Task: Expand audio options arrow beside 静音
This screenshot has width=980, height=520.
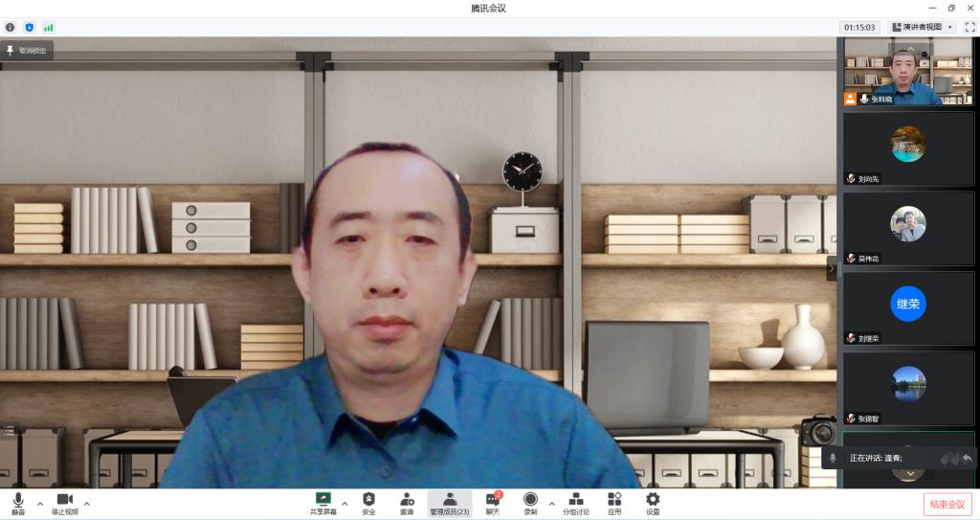Action: [x=40, y=503]
